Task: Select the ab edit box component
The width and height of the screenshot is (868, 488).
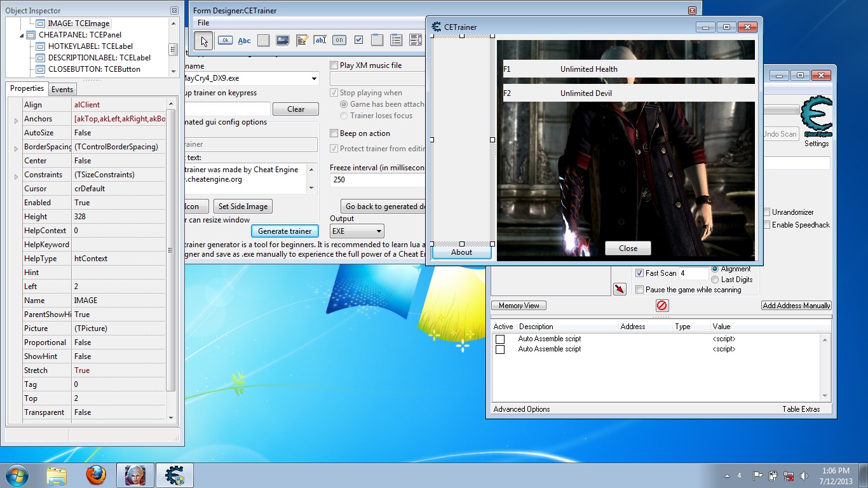Action: 320,41
